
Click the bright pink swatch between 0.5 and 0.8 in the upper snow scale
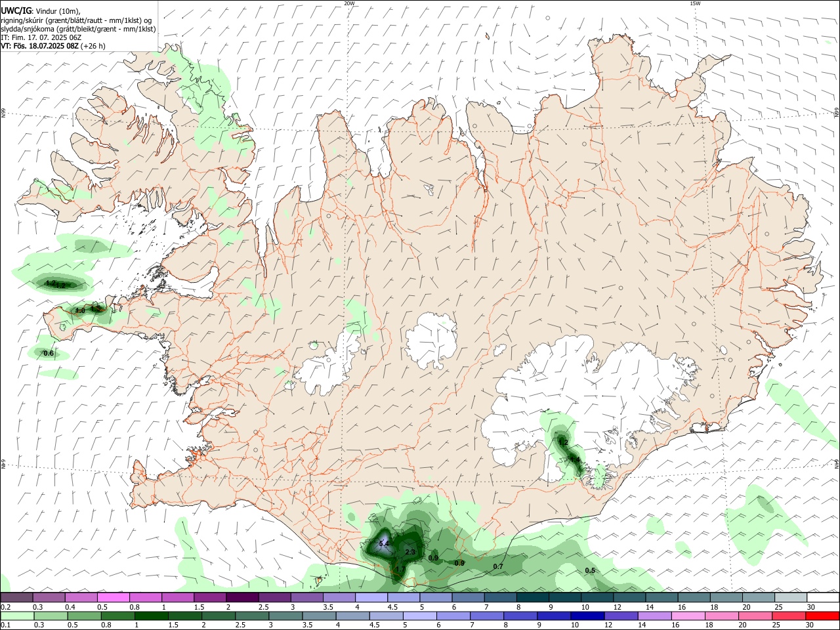(113, 597)
